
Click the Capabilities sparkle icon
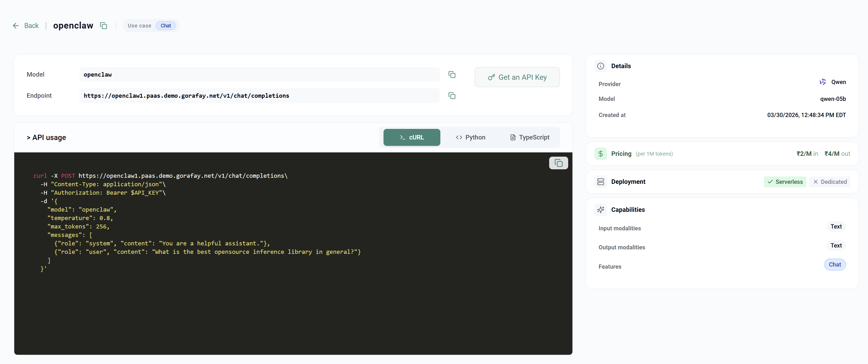pyautogui.click(x=600, y=210)
